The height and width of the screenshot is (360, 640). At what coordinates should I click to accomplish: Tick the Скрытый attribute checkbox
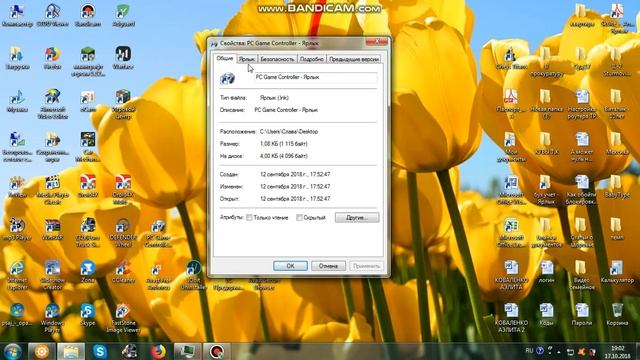(299, 218)
